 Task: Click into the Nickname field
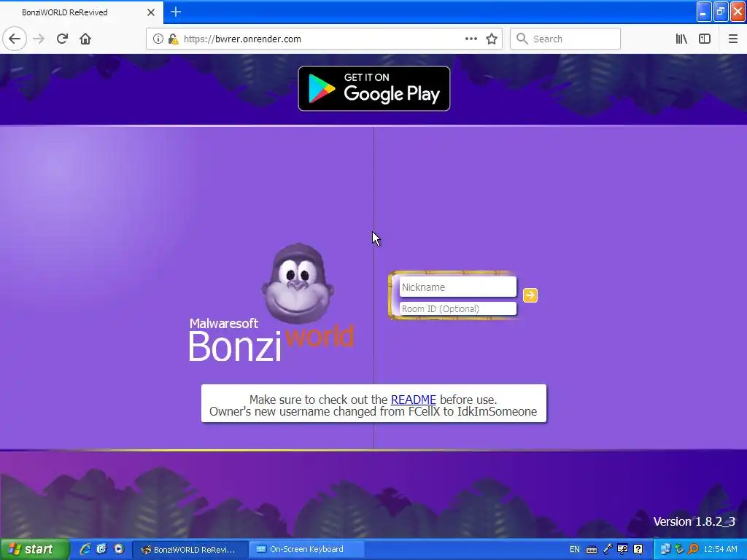[x=457, y=287]
